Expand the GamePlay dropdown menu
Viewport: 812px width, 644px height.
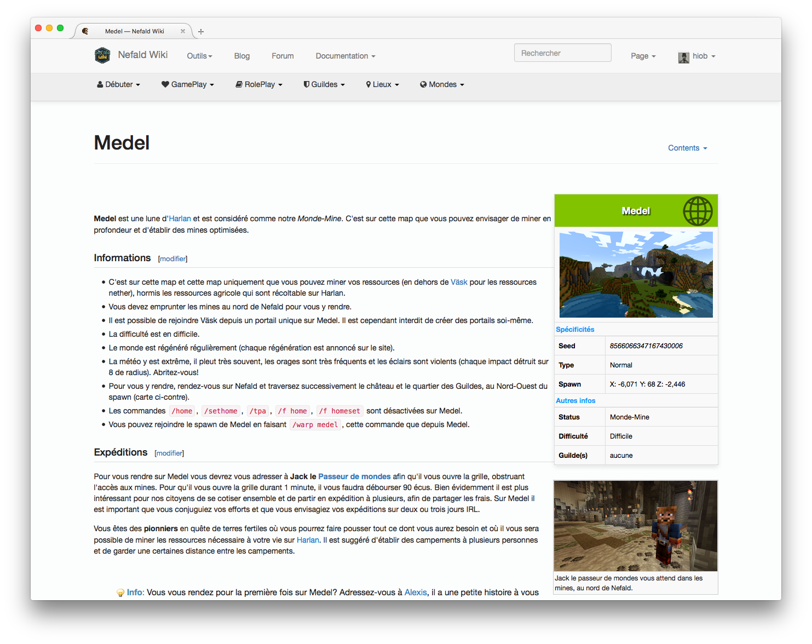[188, 84]
